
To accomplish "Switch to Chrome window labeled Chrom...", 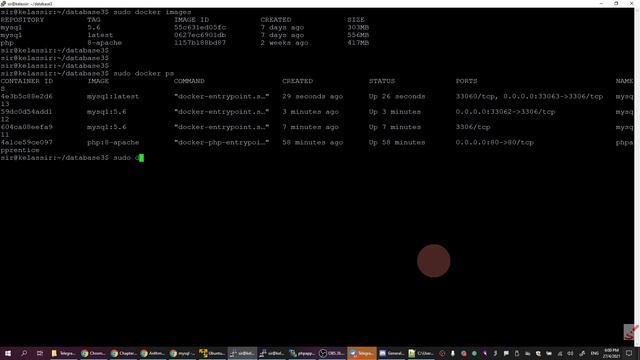I will 93,353.
